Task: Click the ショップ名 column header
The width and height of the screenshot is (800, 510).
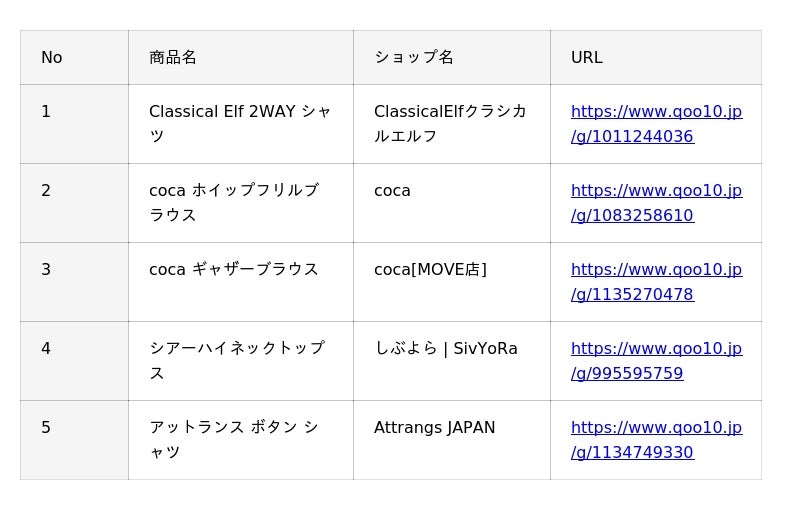Action: pyautogui.click(x=414, y=58)
